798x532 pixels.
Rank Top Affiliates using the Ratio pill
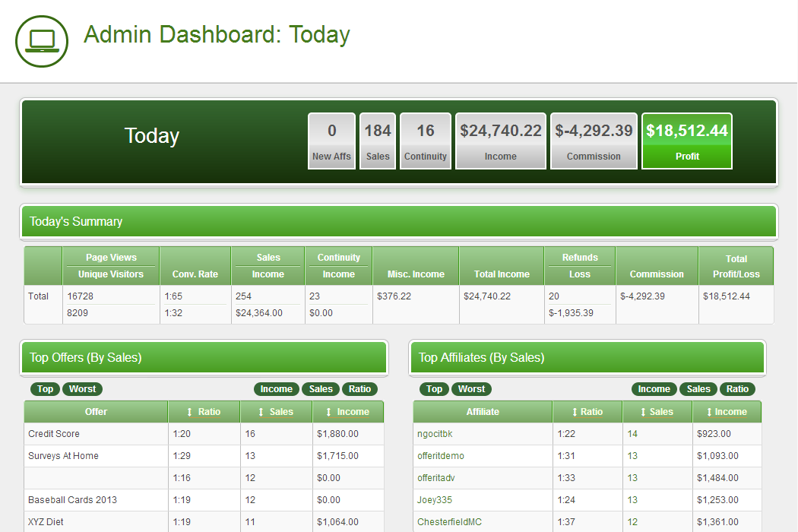(x=737, y=389)
